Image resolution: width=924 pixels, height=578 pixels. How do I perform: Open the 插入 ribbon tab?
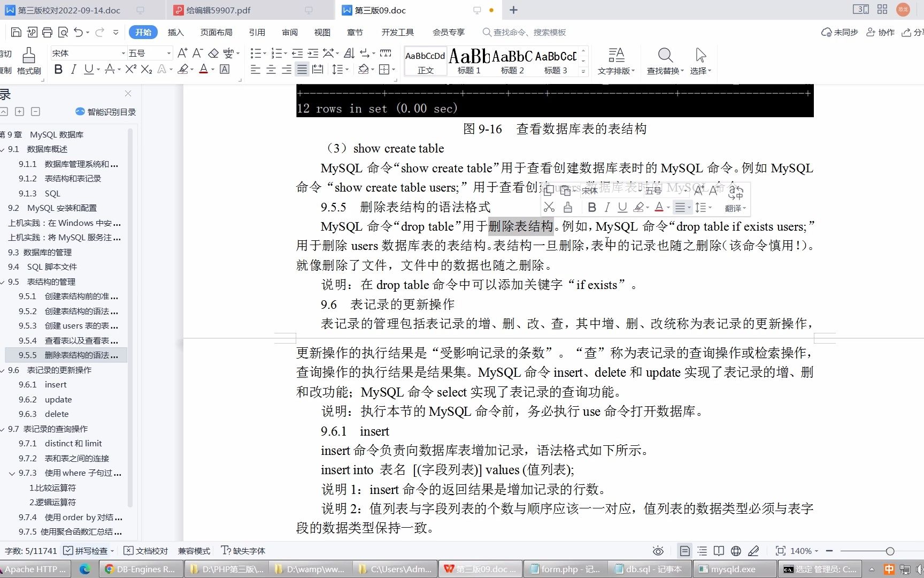175,33
